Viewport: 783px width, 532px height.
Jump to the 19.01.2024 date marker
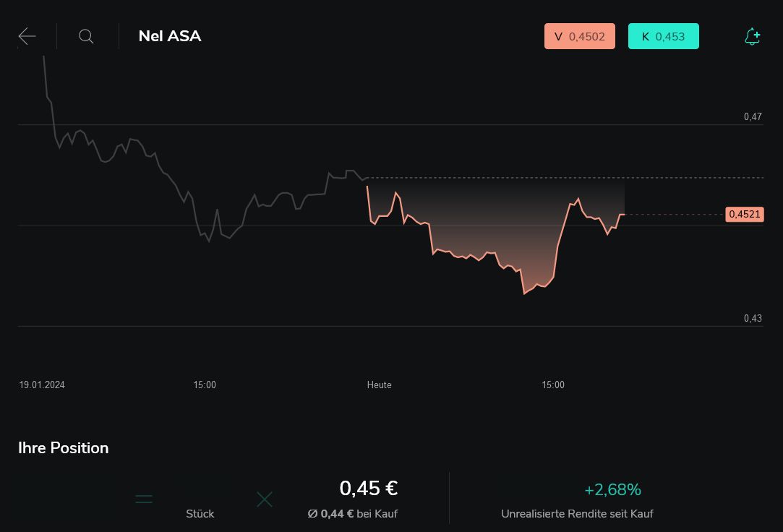click(x=42, y=385)
